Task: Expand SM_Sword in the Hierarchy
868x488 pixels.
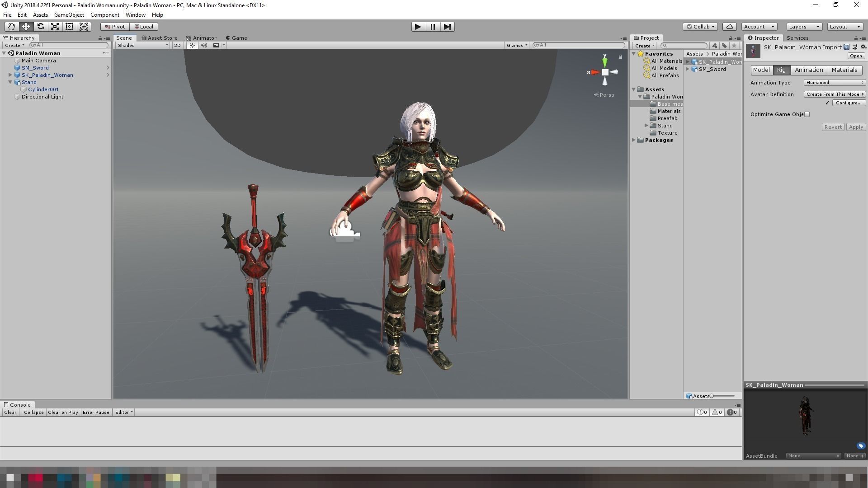Action: [108, 67]
